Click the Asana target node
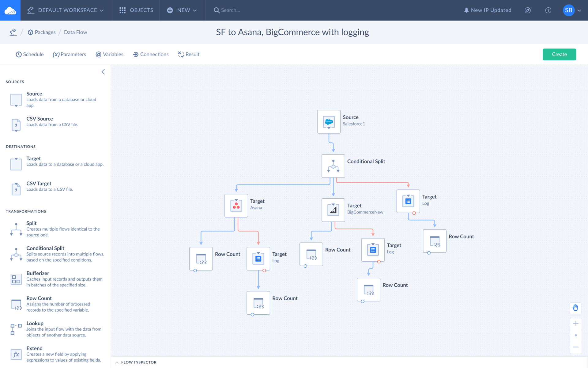 236,205
